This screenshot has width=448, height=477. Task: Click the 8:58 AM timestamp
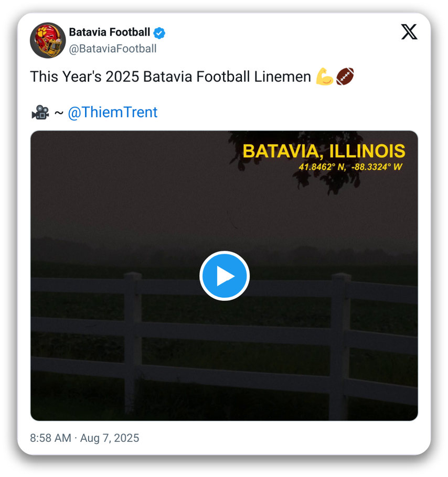point(50,438)
